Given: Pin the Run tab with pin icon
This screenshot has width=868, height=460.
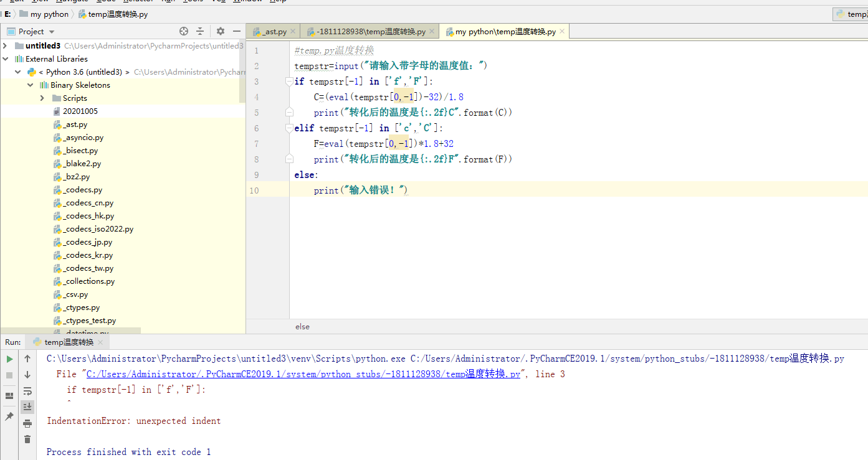Looking at the screenshot, I should click(x=9, y=416).
